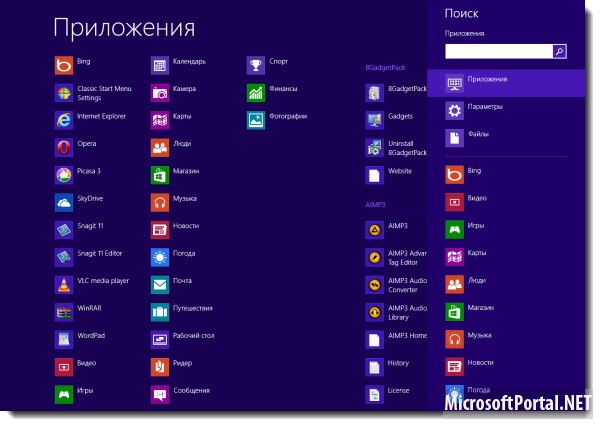Viewport: 600px width, 426px height.
Task: Open Gadgets
Action: (x=389, y=120)
